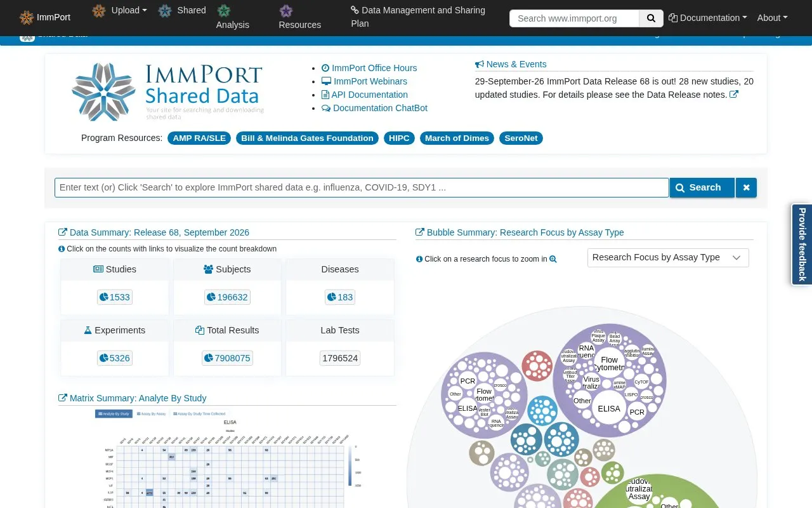The height and width of the screenshot is (508, 812).
Task: Open the Research Focus by Assay Type selector
Action: [668, 258]
